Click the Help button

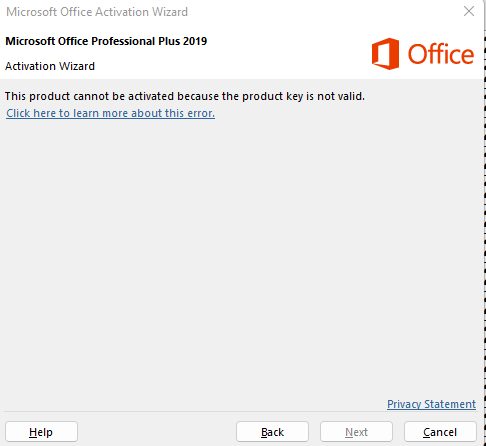click(x=41, y=432)
